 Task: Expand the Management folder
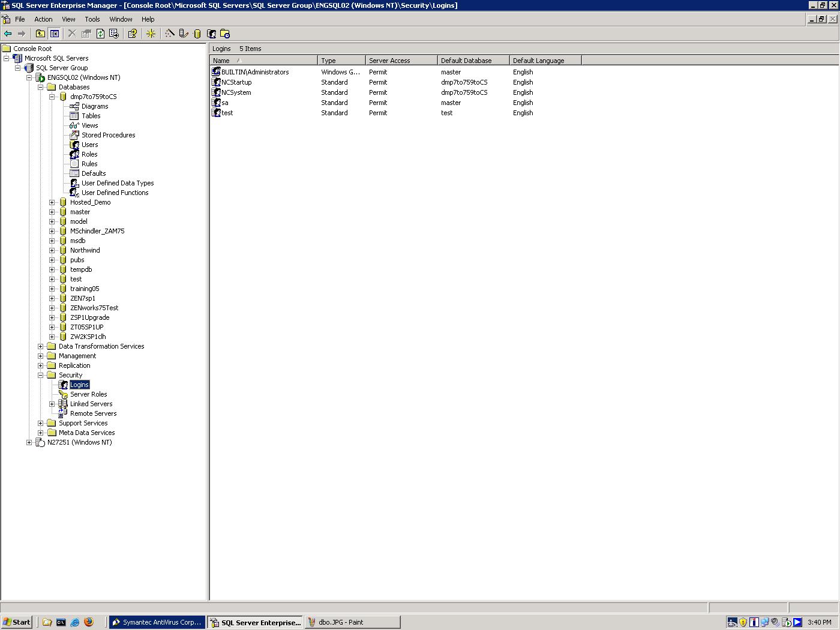(40, 356)
